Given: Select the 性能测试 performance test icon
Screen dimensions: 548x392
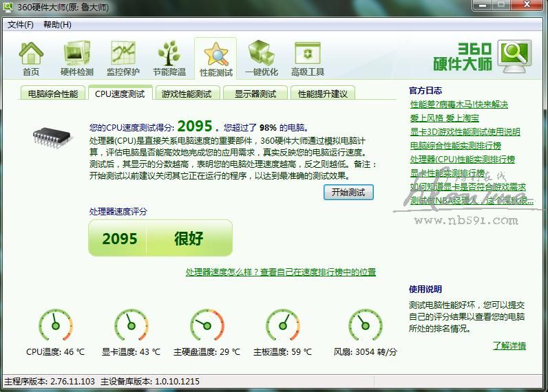Looking at the screenshot, I should pyautogui.click(x=215, y=58).
